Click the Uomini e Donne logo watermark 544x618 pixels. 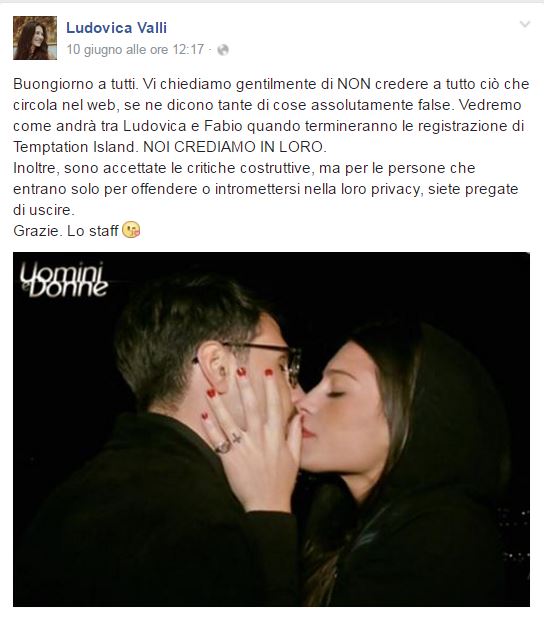click(64, 279)
